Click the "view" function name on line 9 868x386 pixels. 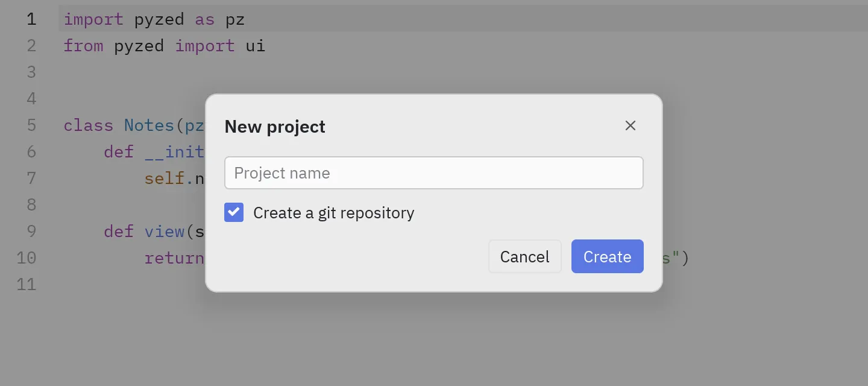click(164, 231)
